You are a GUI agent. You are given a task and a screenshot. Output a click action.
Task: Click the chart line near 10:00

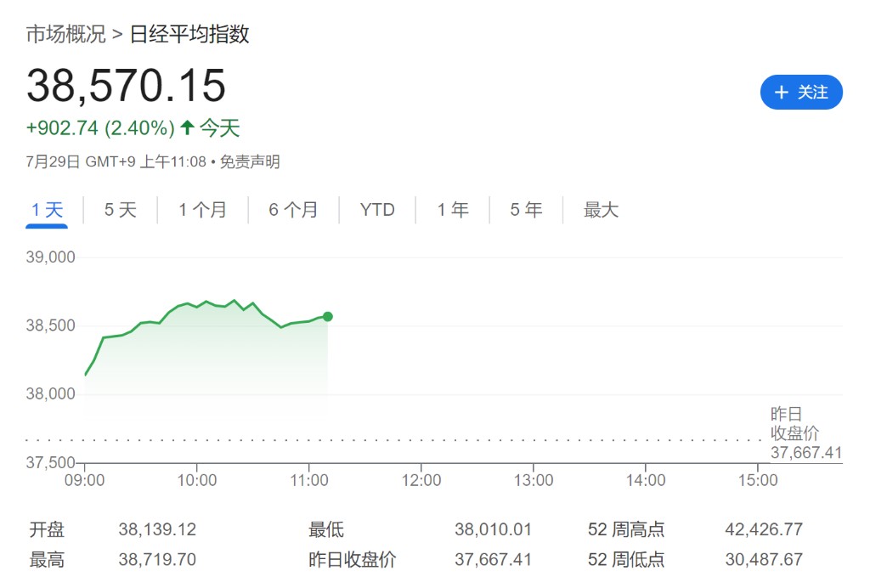[196, 307]
